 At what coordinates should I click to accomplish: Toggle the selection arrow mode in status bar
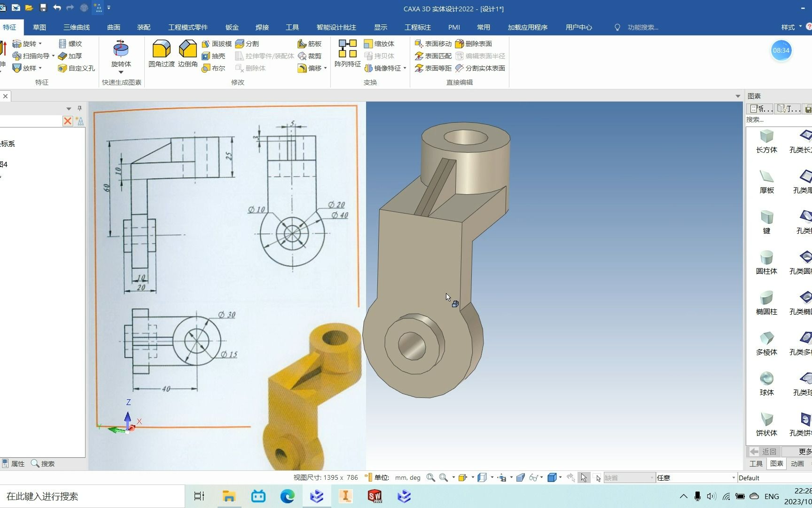click(x=583, y=477)
